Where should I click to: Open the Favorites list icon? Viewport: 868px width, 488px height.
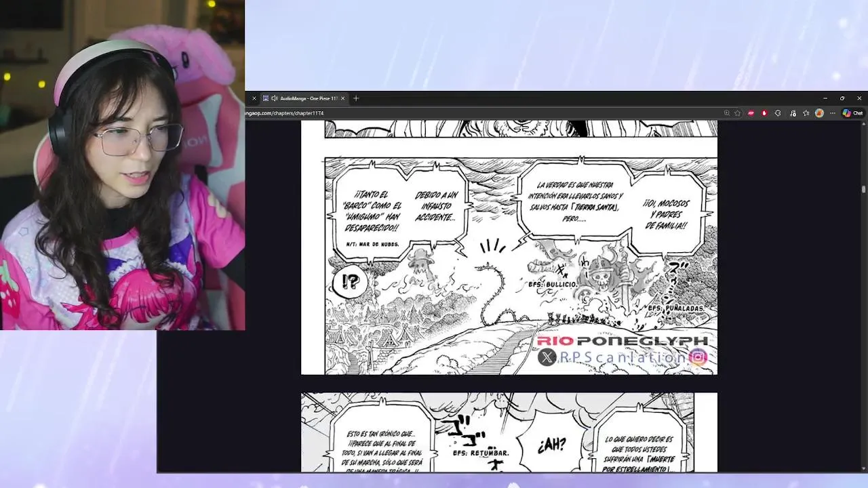click(x=806, y=113)
